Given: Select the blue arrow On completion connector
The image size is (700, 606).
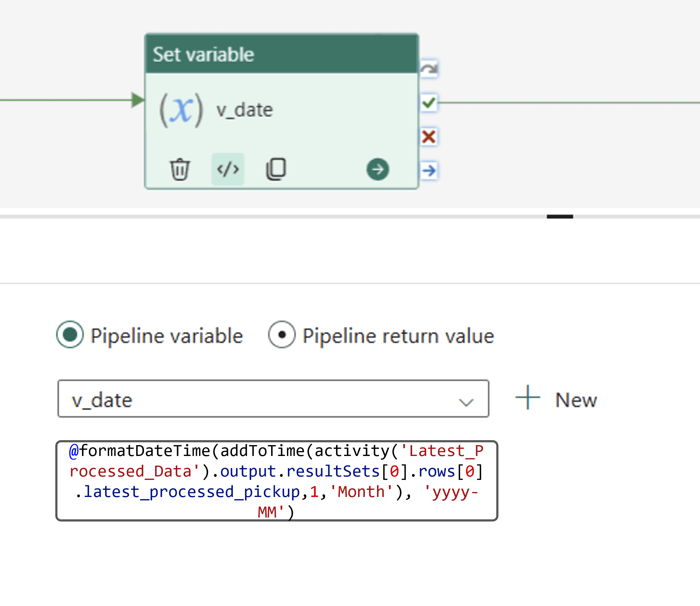Looking at the screenshot, I should (x=429, y=171).
